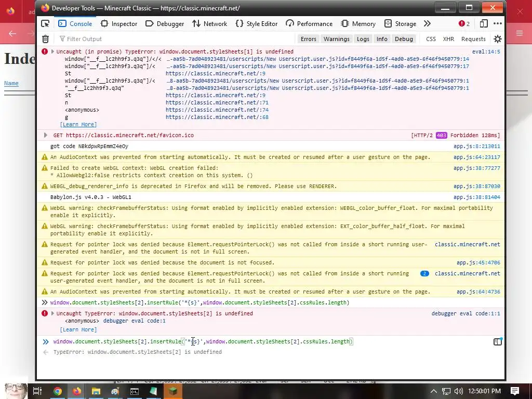The image size is (532, 399).
Task: Open the Minecraft block taskbar icon
Action: click(x=173, y=391)
